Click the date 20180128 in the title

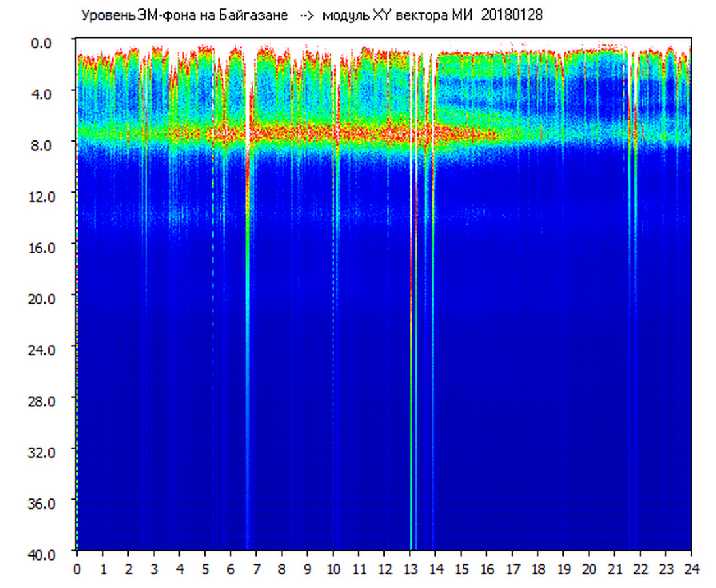512,15
